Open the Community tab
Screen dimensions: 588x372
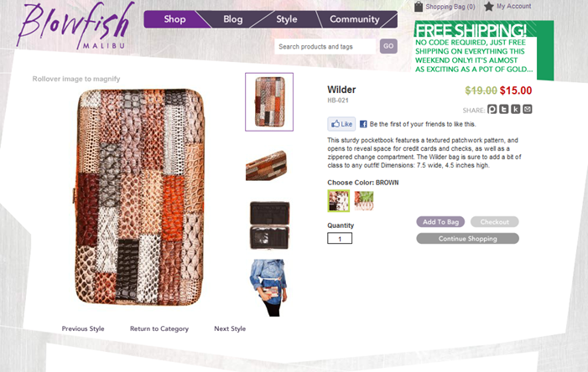click(354, 19)
